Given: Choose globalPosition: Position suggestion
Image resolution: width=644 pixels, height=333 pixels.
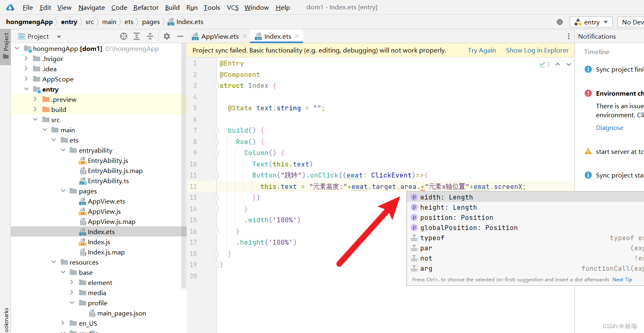Looking at the screenshot, I should coord(525,228).
